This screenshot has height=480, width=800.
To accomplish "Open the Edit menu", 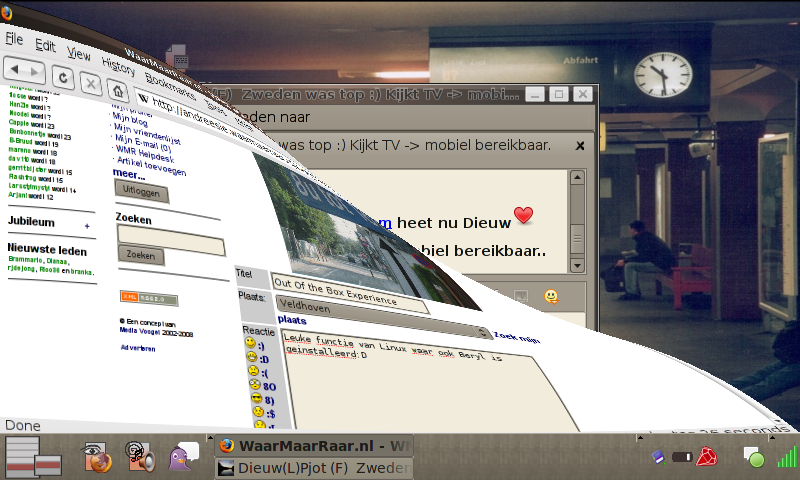I will (x=45, y=46).
